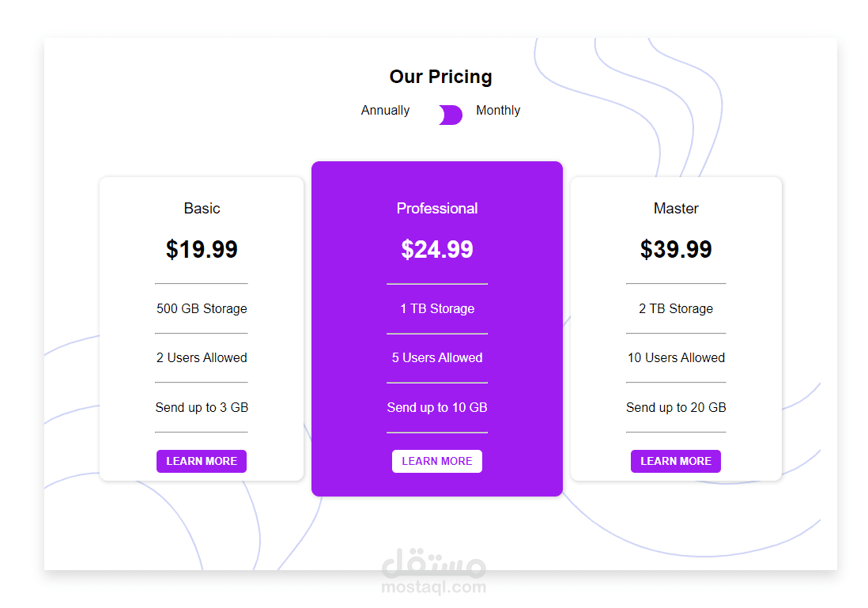Toggle the Annually/Monthly pricing switch
This screenshot has height=608, width=868.
pos(451,115)
